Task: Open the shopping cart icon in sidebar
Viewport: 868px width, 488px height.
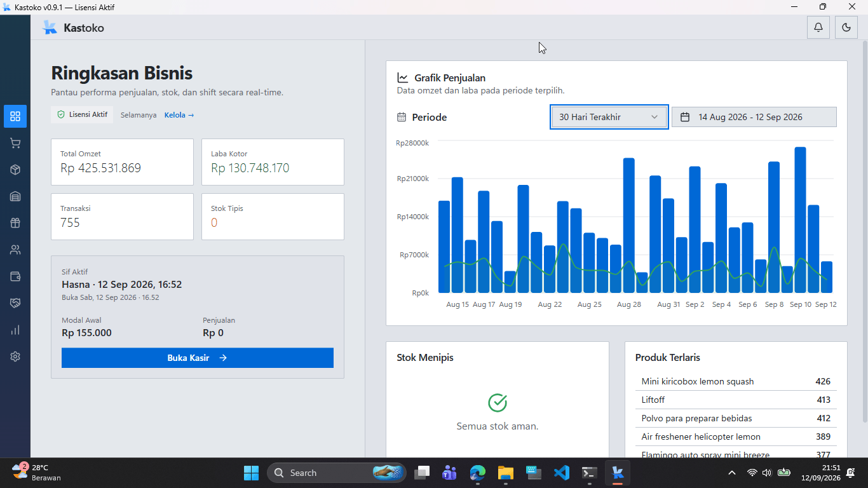Action: [x=15, y=143]
